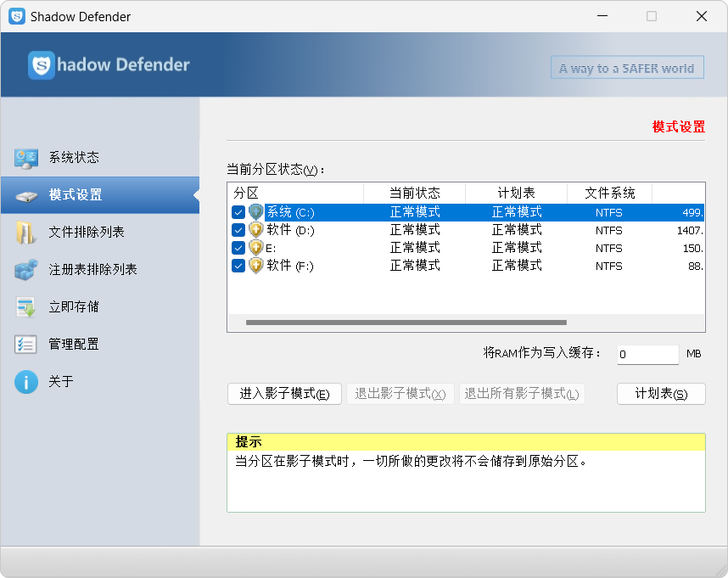The height and width of the screenshot is (578, 728).
Task: Open the 模式设置 section
Action: 100,195
